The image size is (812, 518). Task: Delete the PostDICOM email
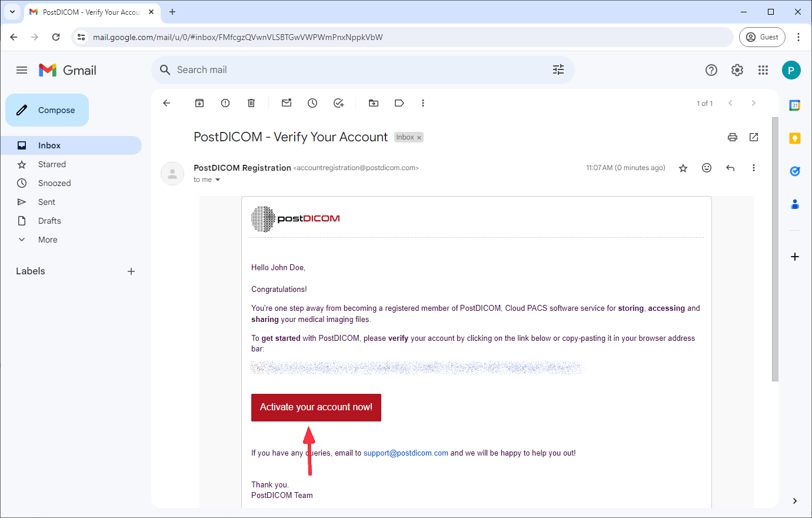click(x=251, y=103)
